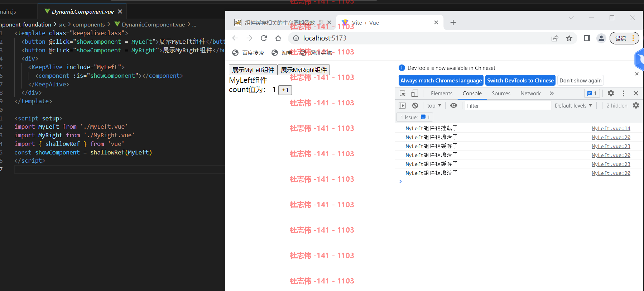Open the top JavaScript context dropdown
The height and width of the screenshot is (291, 644).
(x=434, y=106)
